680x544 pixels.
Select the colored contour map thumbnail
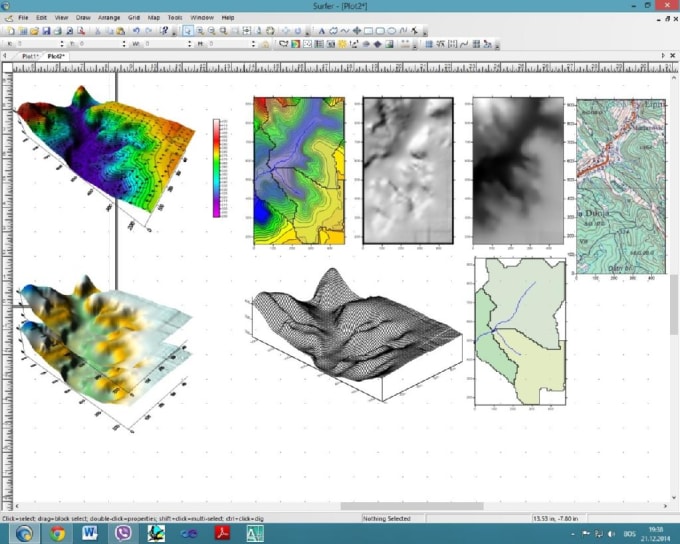(298, 171)
